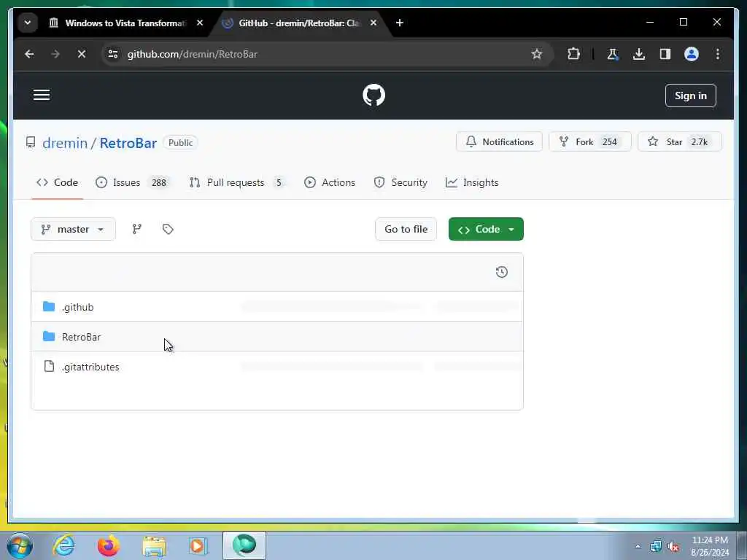The width and height of the screenshot is (747, 560).
Task: Click the network icon in system tray
Action: pyautogui.click(x=656, y=546)
